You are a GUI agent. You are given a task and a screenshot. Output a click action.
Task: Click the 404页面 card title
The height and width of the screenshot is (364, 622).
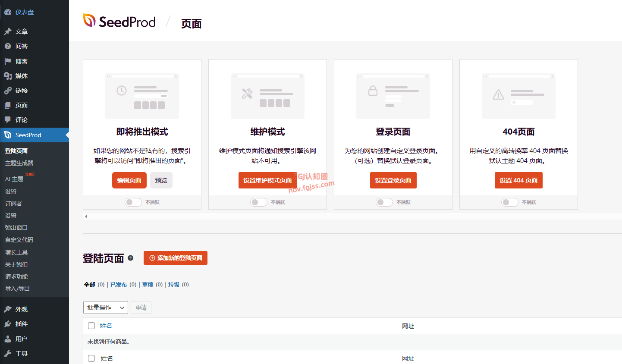coord(518,132)
